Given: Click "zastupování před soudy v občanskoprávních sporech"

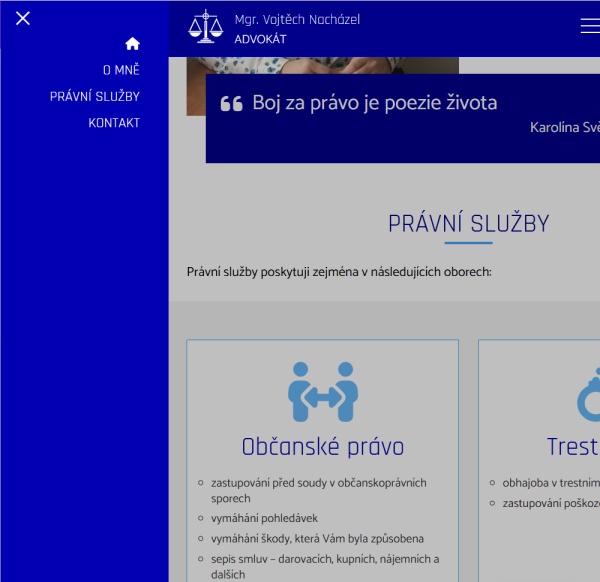Looking at the screenshot, I should (x=318, y=491).
